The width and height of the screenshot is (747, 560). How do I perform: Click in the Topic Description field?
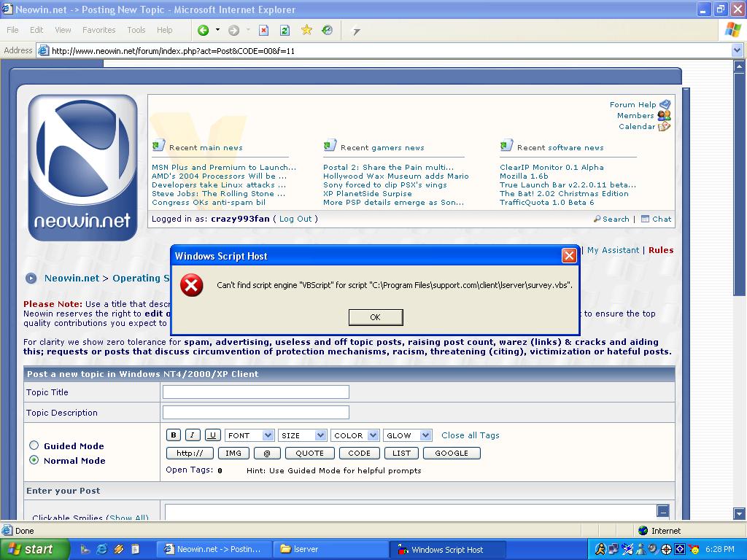click(256, 413)
